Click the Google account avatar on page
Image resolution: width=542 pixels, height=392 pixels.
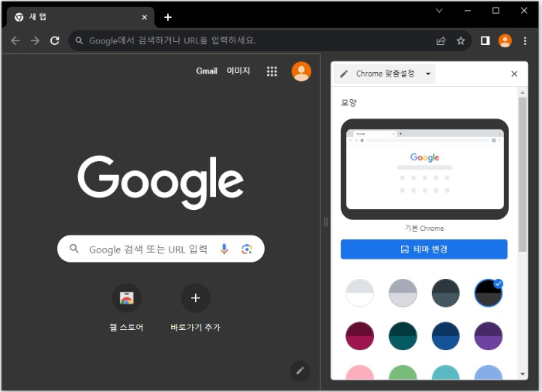301,71
